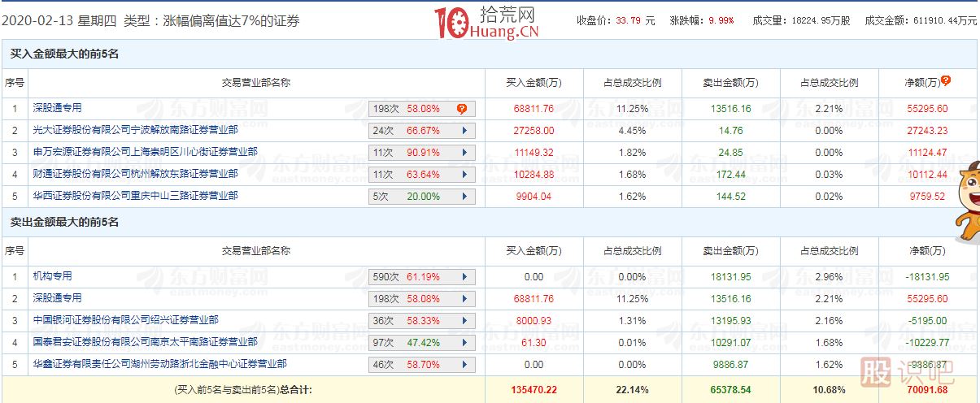
Task: Click the help icon beside 深股通专用 58.08%
Action: point(462,108)
